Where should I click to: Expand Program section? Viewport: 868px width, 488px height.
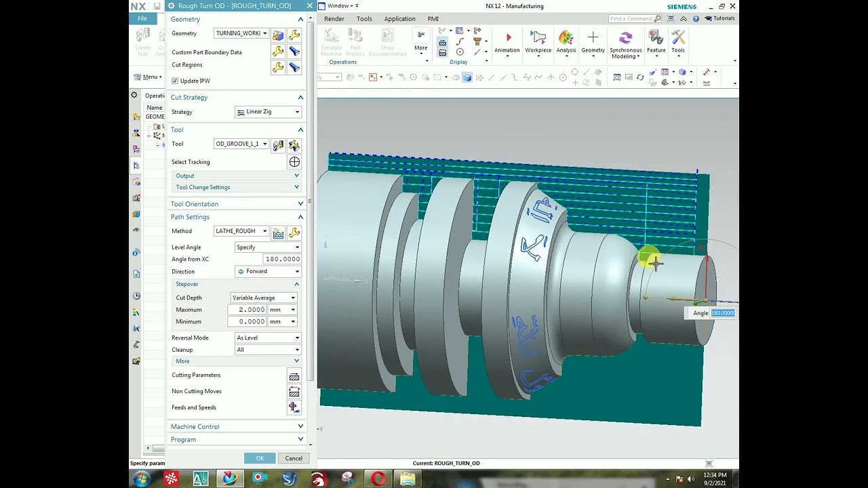pyautogui.click(x=236, y=439)
